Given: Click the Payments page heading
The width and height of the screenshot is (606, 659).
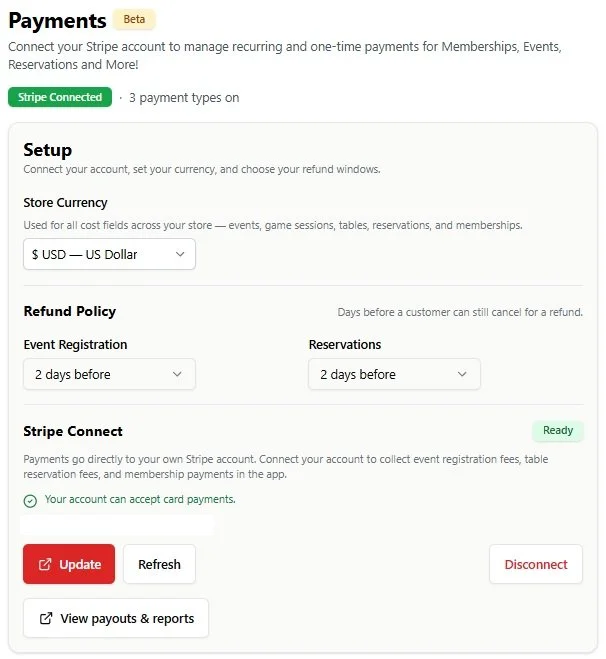Looking at the screenshot, I should pos(57,21).
